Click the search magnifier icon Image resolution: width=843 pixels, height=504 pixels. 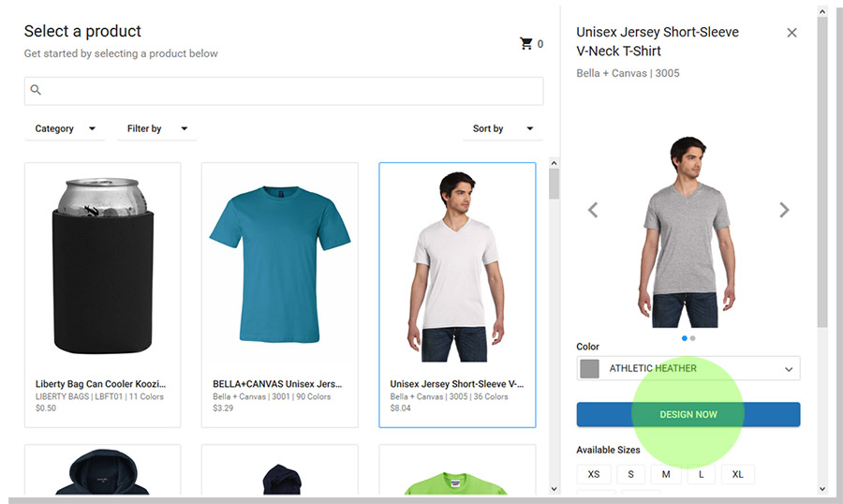[37, 91]
